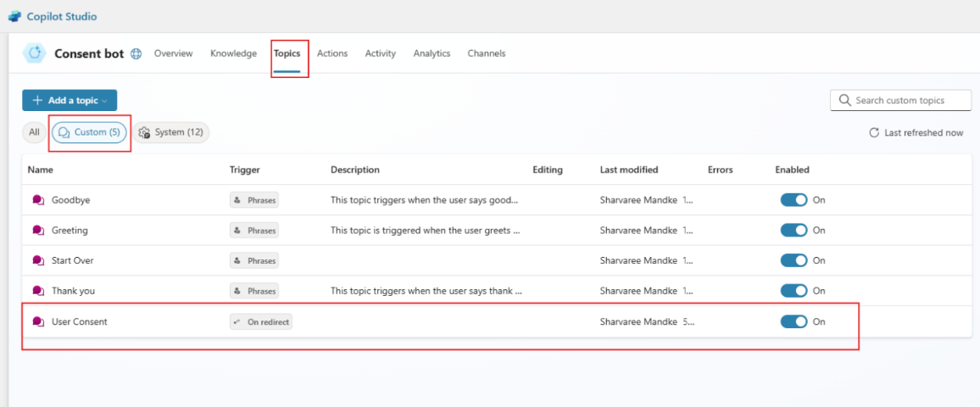
Task: Open the Greeting topic
Action: click(x=70, y=231)
